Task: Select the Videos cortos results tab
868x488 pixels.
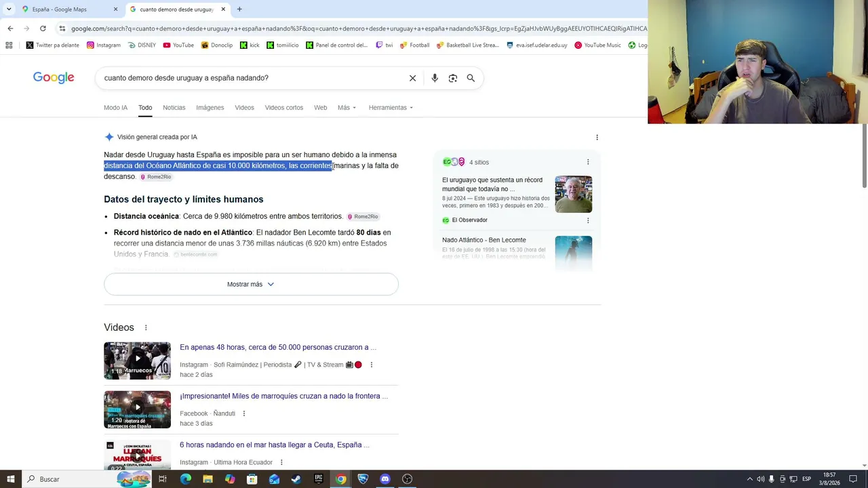Action: click(x=284, y=108)
